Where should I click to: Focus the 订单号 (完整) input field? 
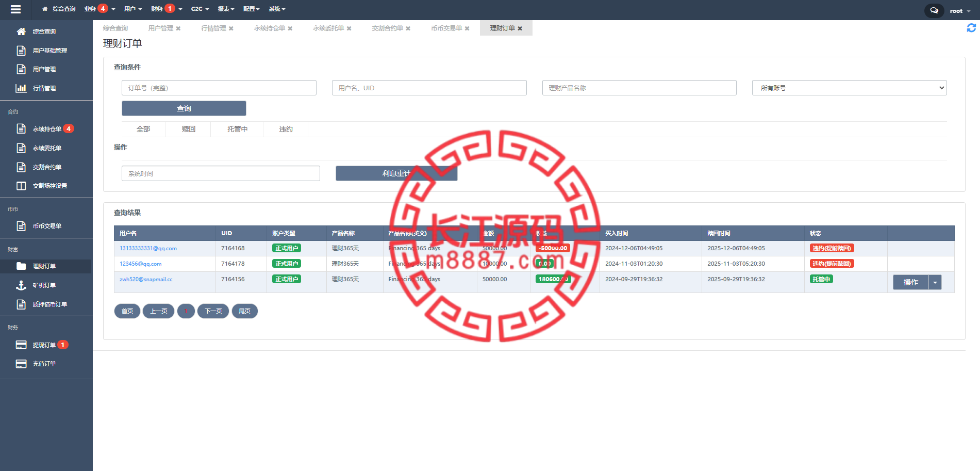click(219, 88)
